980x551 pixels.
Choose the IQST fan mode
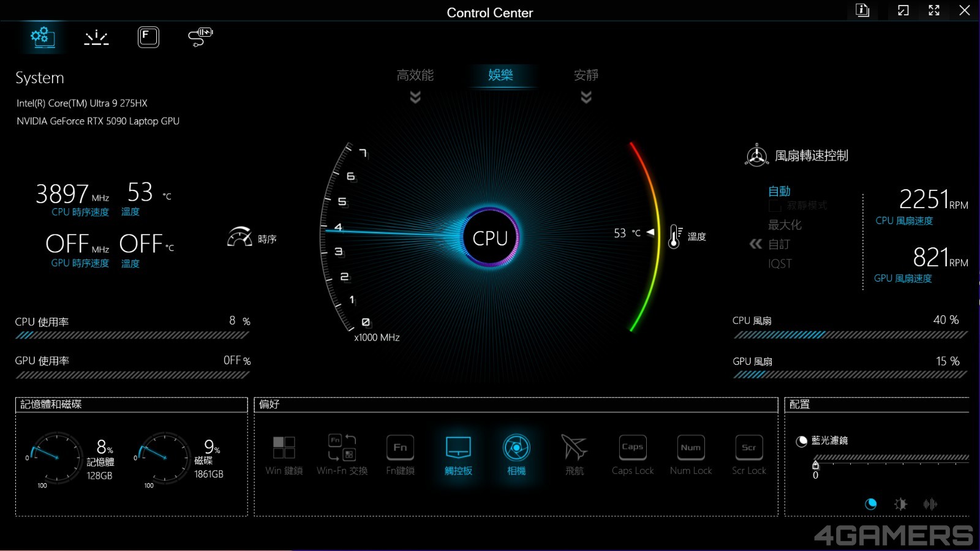point(780,264)
